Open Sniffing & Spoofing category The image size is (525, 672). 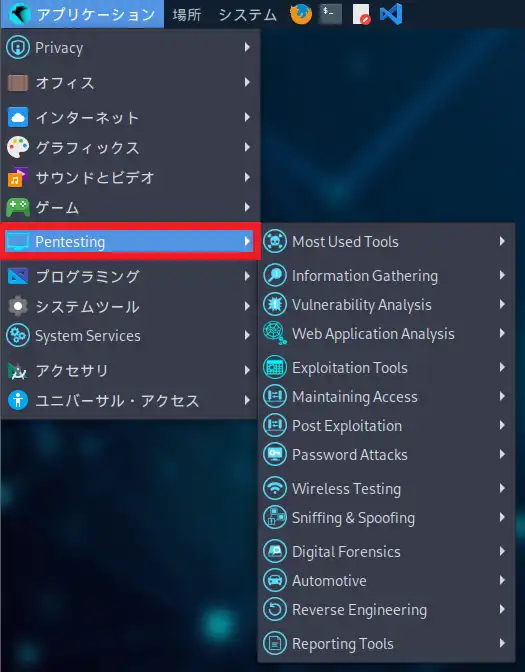pyautogui.click(x=385, y=517)
